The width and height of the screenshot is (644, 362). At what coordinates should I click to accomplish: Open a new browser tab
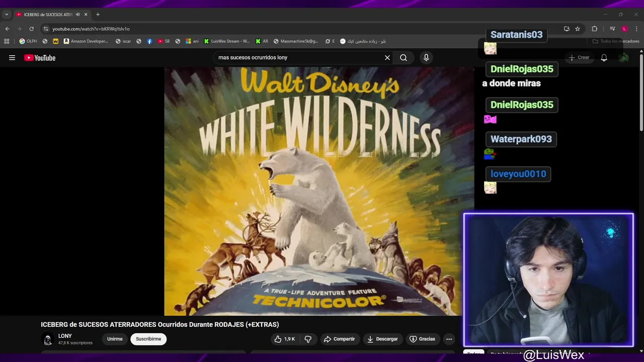pos(98,15)
